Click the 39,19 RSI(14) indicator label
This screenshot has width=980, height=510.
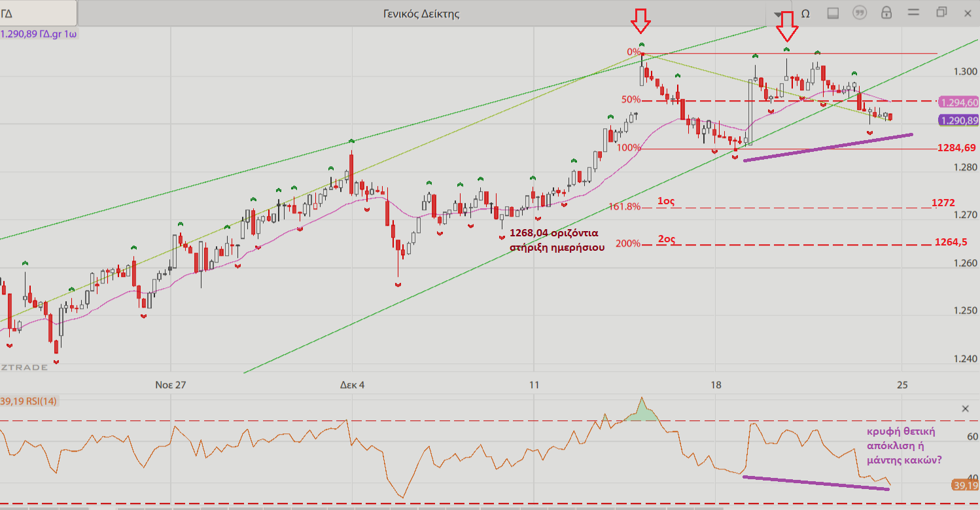pyautogui.click(x=29, y=401)
